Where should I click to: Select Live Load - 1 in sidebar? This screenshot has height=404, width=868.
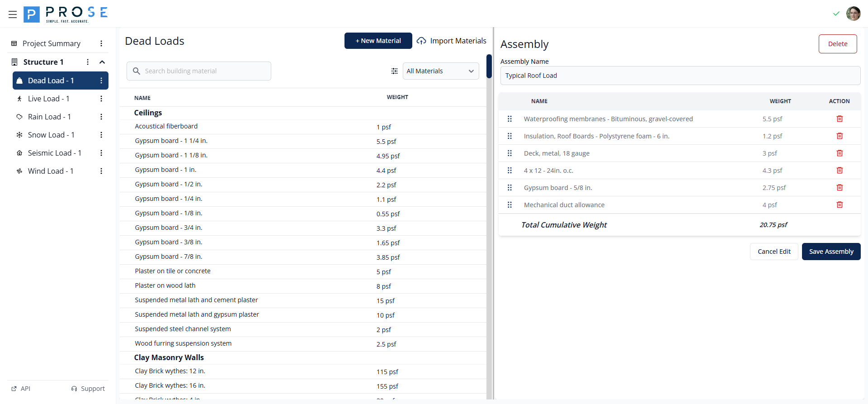tap(49, 99)
